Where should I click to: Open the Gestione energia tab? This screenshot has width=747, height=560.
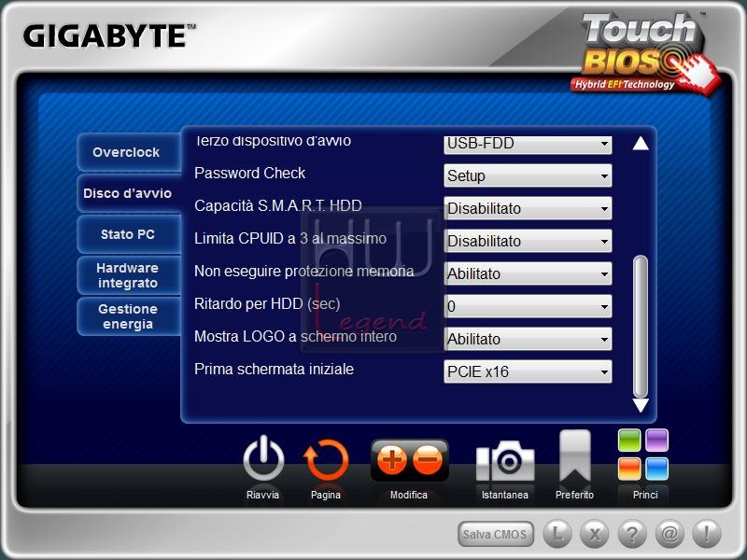pyautogui.click(x=129, y=316)
